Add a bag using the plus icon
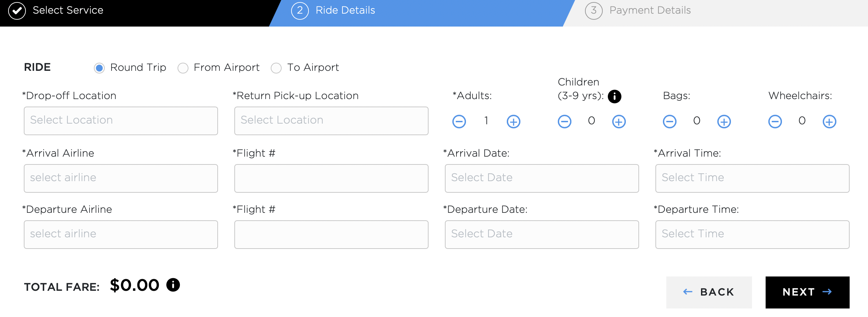 click(x=724, y=122)
